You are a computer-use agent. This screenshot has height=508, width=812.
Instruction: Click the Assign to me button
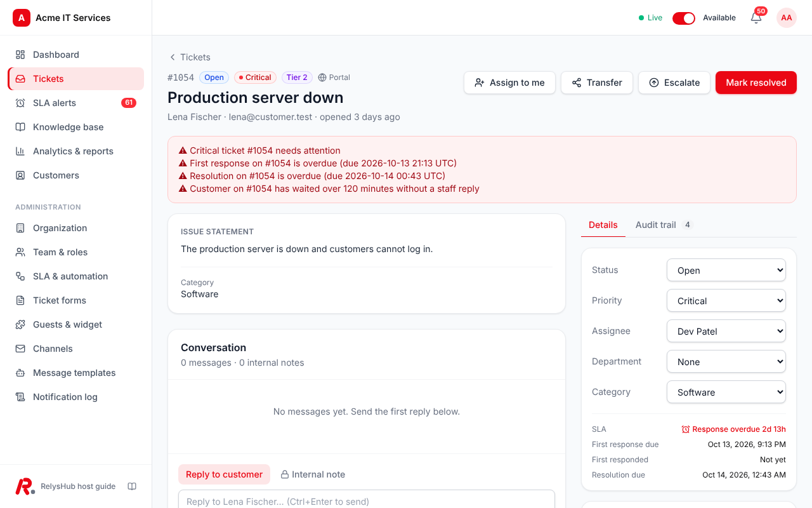[x=509, y=83]
